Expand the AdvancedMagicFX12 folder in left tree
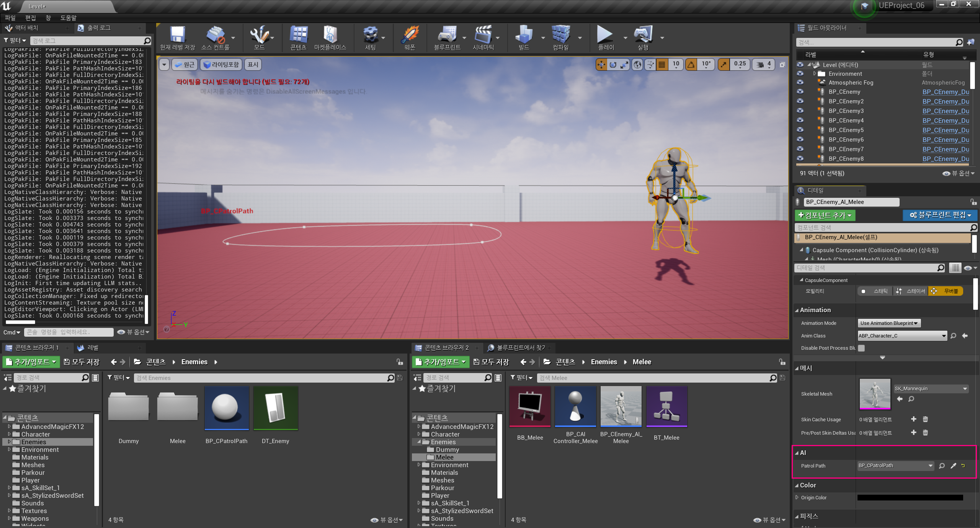Viewport: 980px width, 528px height. (x=9, y=426)
